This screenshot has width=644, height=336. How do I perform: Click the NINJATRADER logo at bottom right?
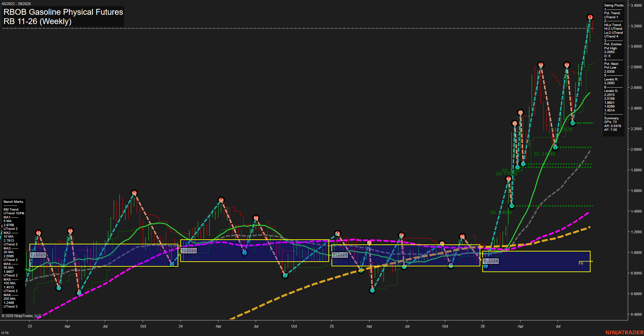[624, 333]
